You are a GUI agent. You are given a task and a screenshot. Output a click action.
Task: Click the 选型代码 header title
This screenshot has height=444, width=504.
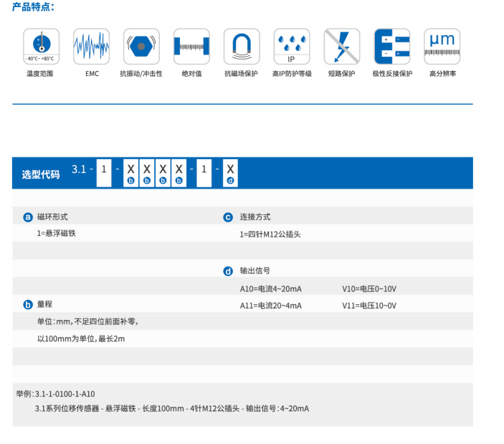41,174
